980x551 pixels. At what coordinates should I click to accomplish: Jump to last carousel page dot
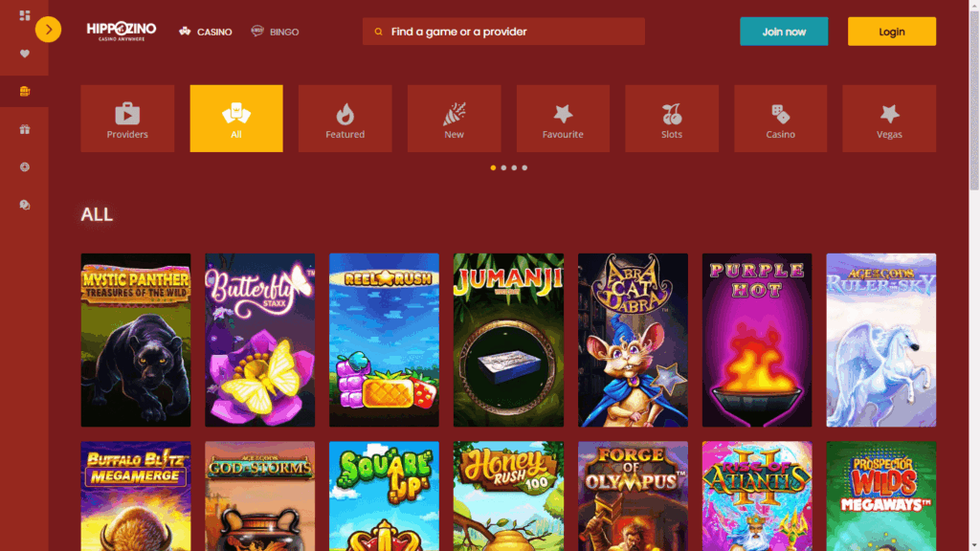[524, 168]
